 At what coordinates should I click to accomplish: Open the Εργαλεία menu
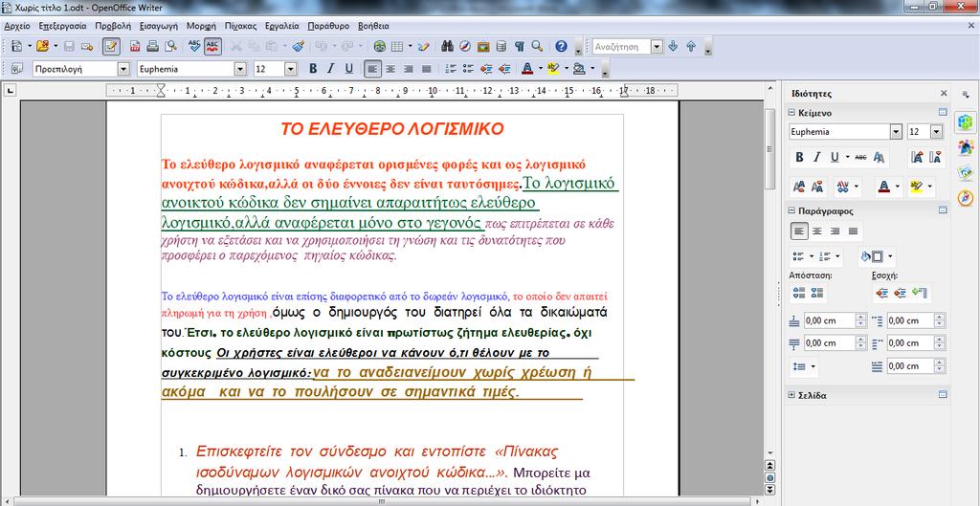tap(282, 26)
